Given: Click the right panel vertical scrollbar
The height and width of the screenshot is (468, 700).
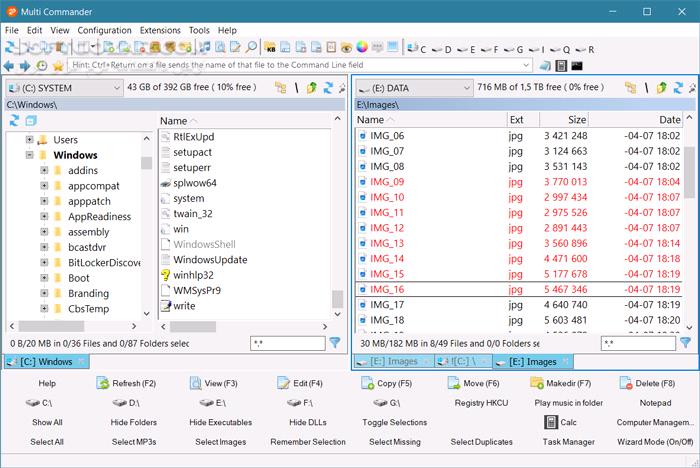Looking at the screenshot, I should coord(689,223).
